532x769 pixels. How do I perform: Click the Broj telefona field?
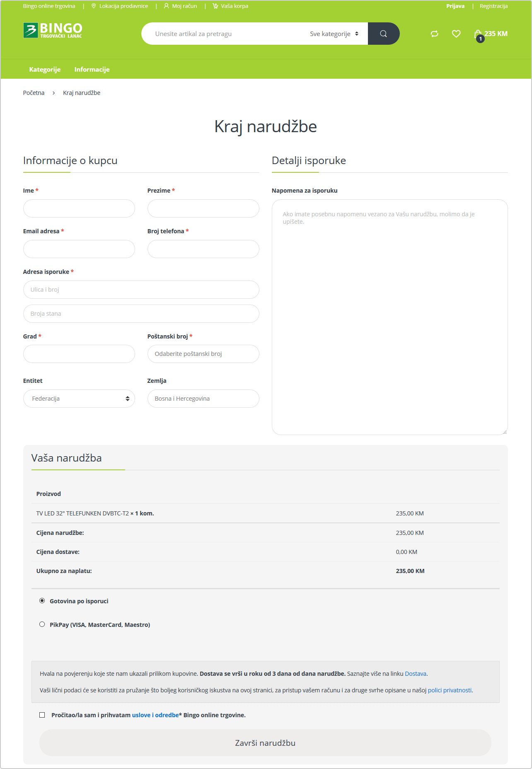[x=203, y=249]
